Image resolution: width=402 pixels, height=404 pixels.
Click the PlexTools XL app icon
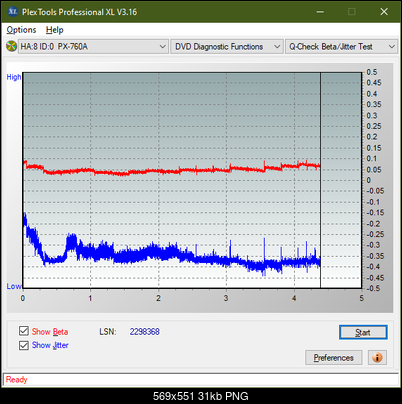12,12
